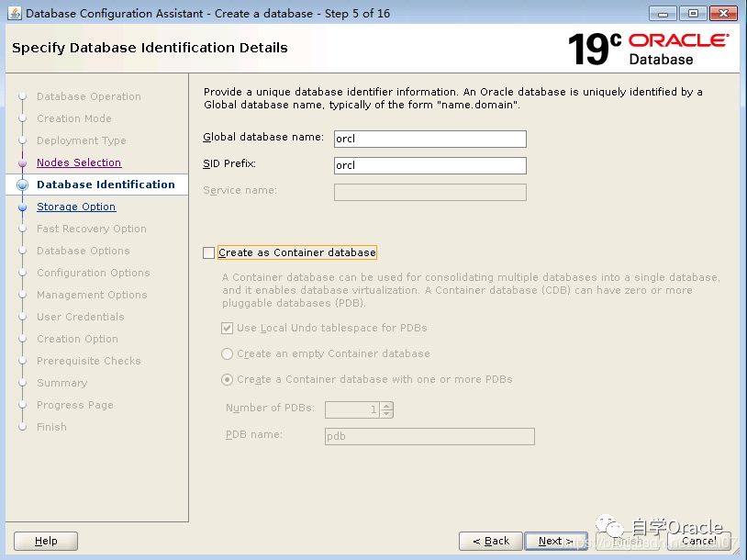747x560 pixels.
Task: Open Help for this wizard
Action: point(47,541)
